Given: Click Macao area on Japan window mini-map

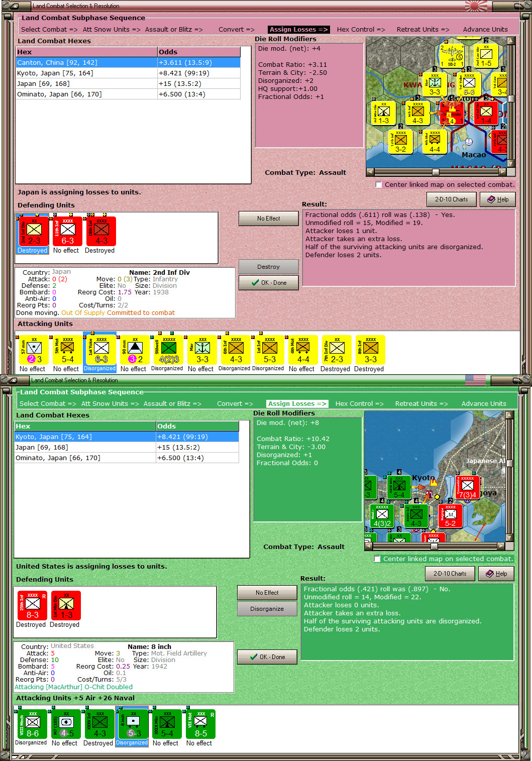Looking at the screenshot, I should [473, 155].
